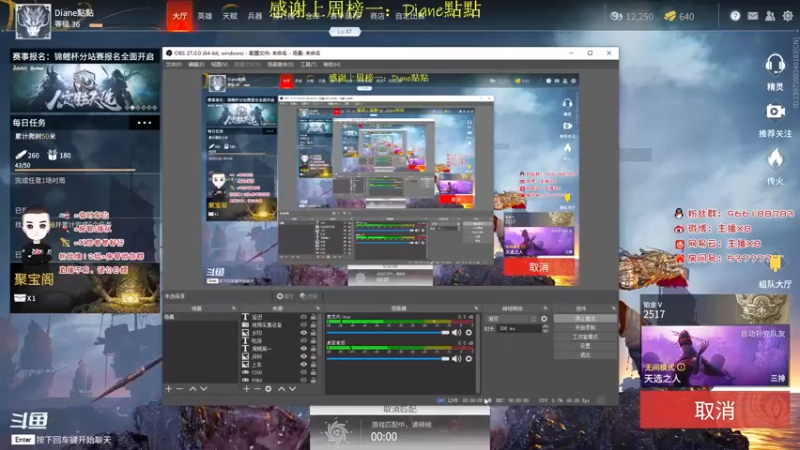Screen dimensions: 800x450
Task: Toggle lock on 水印 source
Action: pos(313,333)
